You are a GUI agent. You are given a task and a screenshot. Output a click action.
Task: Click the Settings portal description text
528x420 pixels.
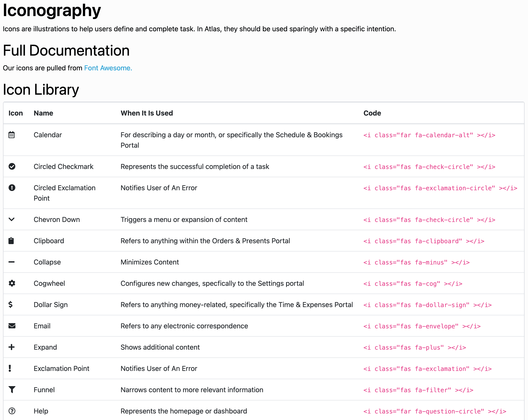[x=212, y=284]
